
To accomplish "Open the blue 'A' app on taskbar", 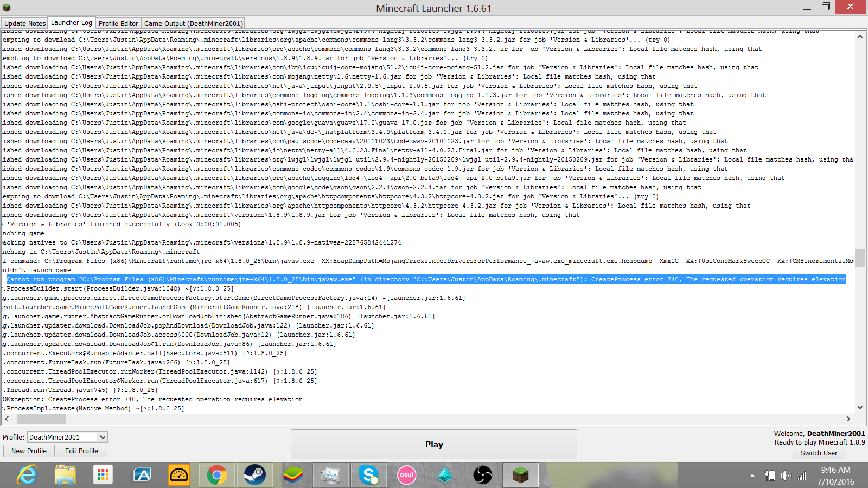I will pos(142,475).
